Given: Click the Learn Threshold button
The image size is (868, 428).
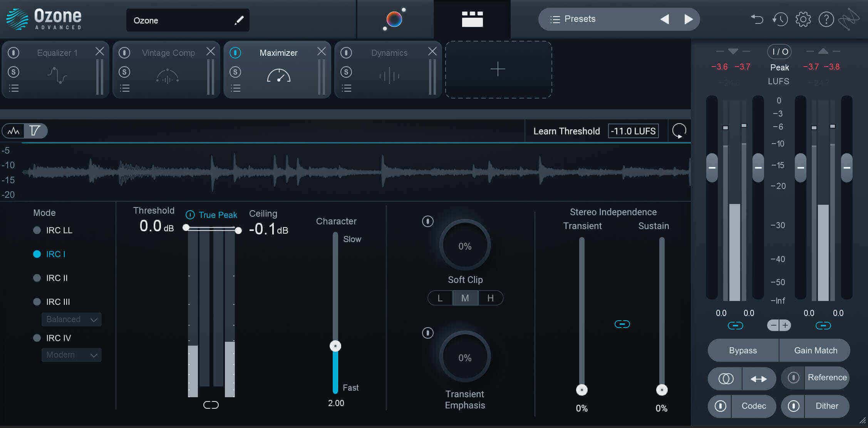Looking at the screenshot, I should (x=566, y=131).
